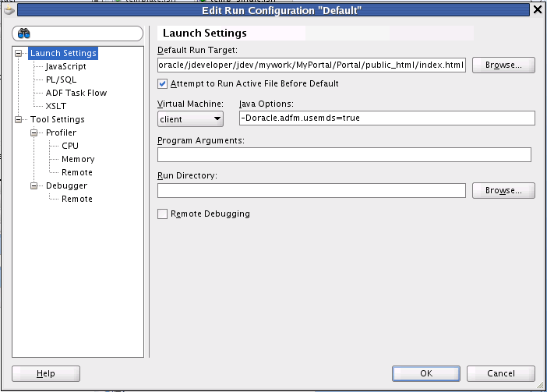Select Memory under Profiler
Viewport: 547px width, 392px height.
pyautogui.click(x=78, y=159)
